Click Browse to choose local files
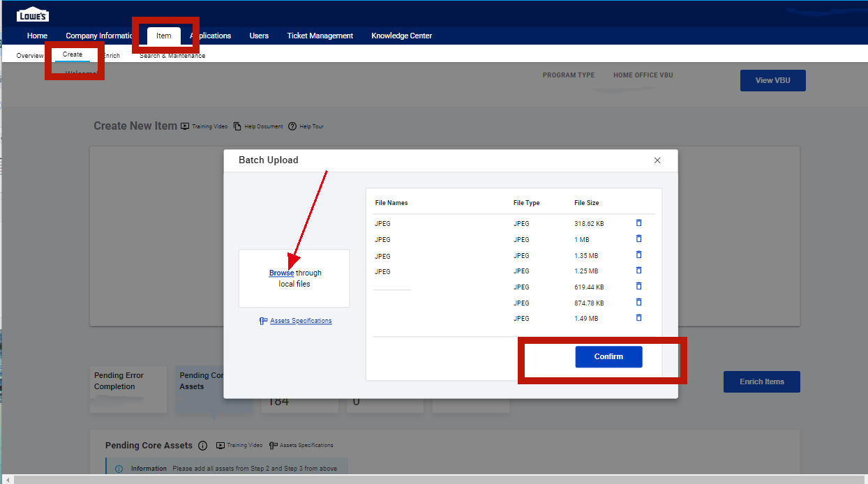 tap(281, 273)
